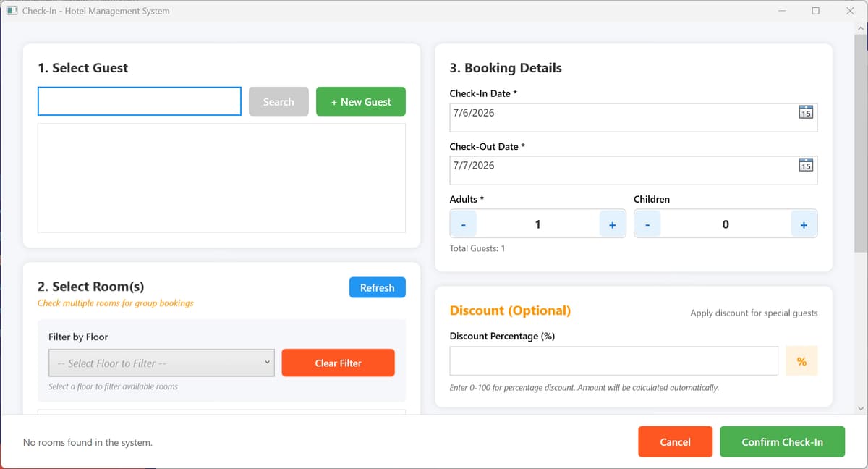The image size is (868, 469).
Task: Click the vertical scrollbar down arrow
Action: 861,408
